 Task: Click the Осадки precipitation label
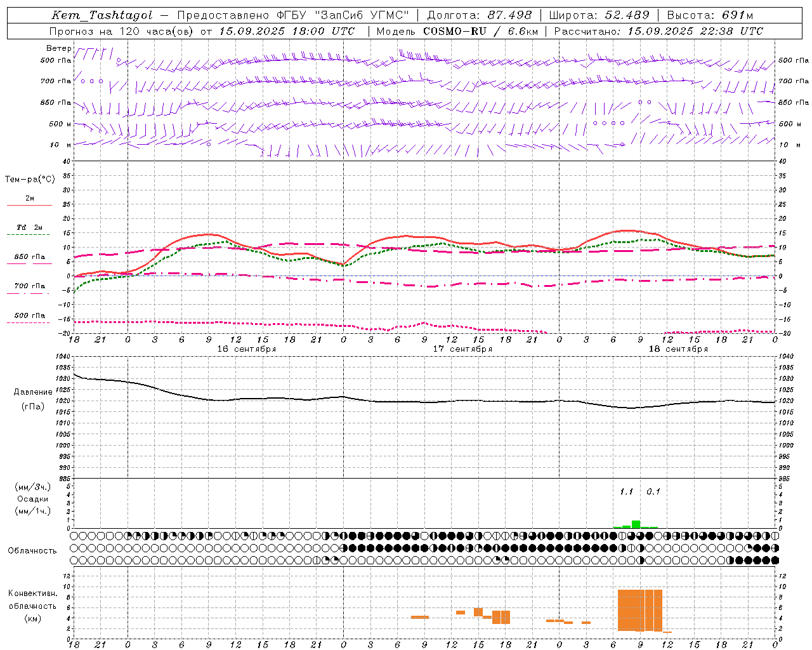pyautogui.click(x=32, y=499)
